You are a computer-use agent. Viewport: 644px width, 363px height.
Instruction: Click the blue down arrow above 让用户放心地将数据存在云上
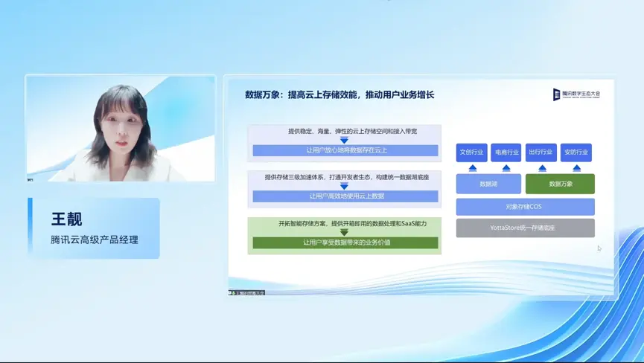[344, 141]
